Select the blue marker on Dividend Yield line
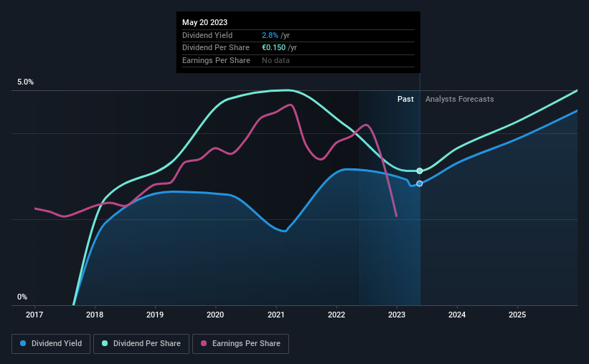This screenshot has width=589, height=364. (x=420, y=183)
